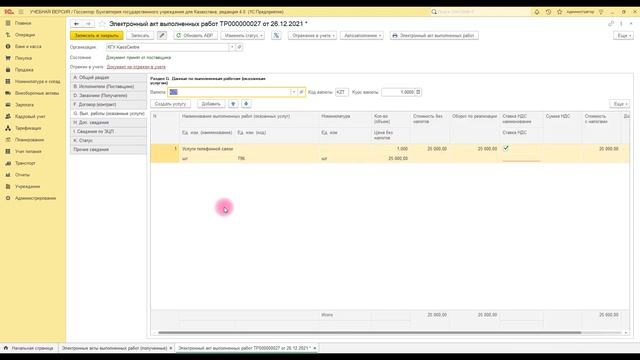Screen dimensions: 640x360
Task: Add the document to favorites with the star beside the title
Action: pos(102,24)
